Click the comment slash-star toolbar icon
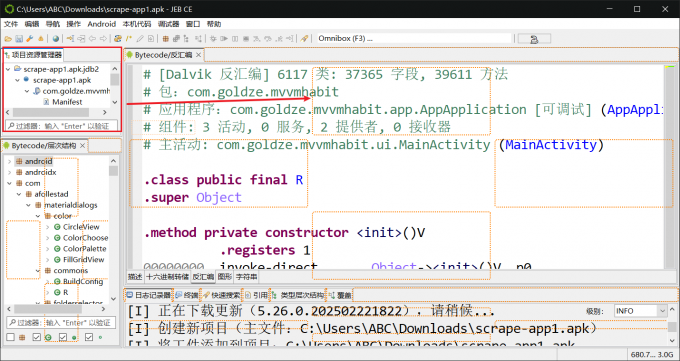Screen dimensions: 680x361 pyautogui.click(x=129, y=39)
